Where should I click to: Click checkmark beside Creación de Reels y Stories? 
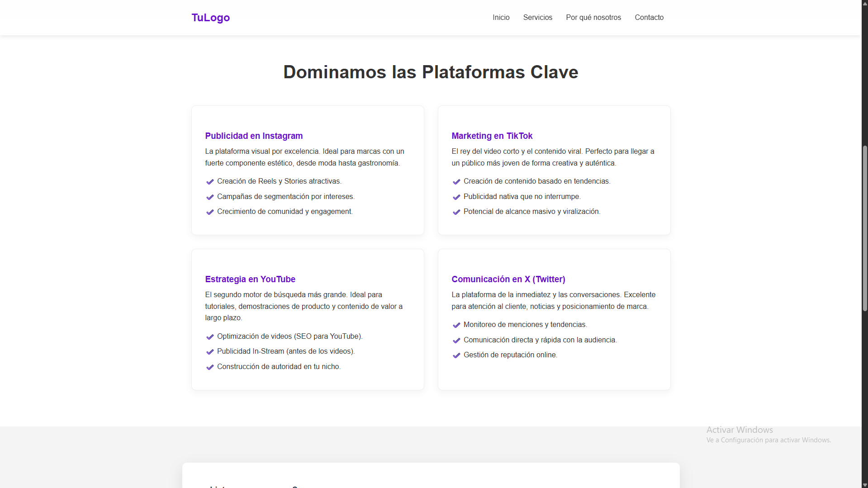coord(210,182)
